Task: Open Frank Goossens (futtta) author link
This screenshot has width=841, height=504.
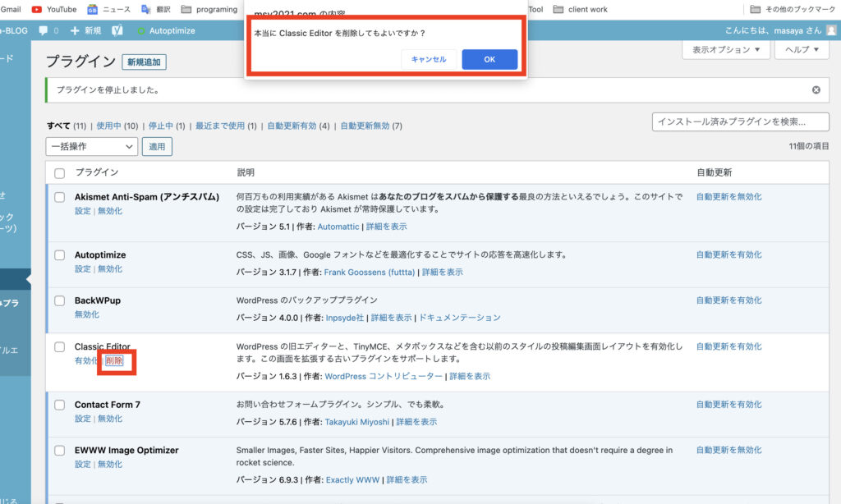Action: (370, 272)
